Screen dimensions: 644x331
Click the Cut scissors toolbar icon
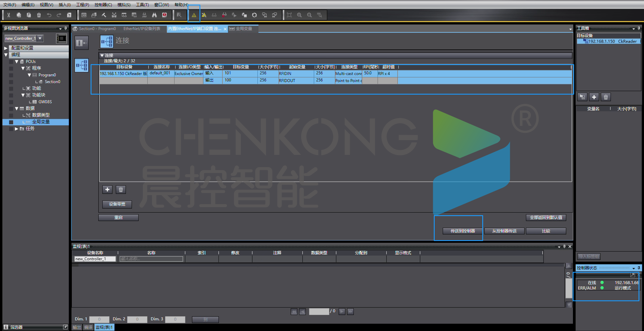tap(9, 15)
